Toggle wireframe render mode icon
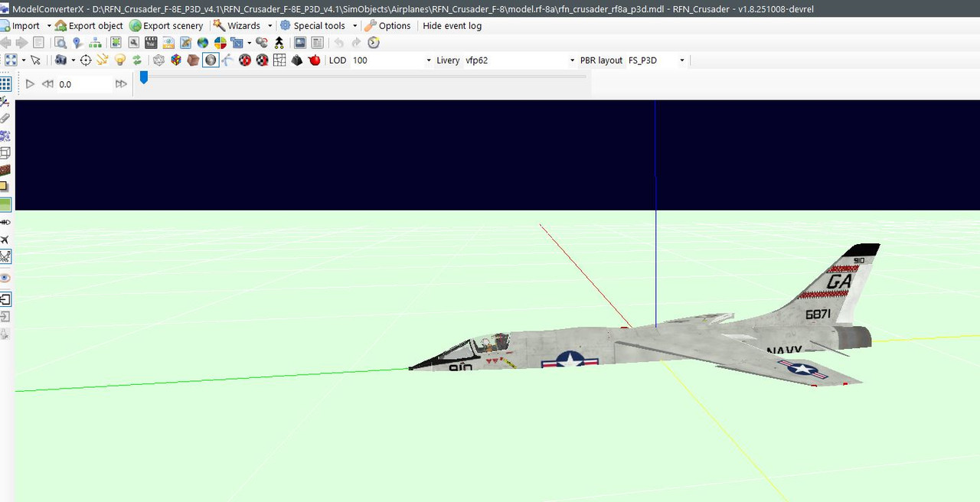 point(159,60)
